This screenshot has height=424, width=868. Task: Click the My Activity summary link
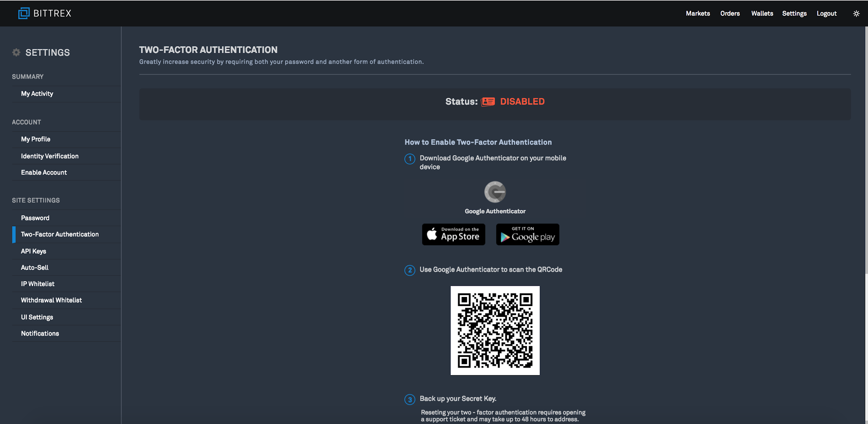(37, 93)
